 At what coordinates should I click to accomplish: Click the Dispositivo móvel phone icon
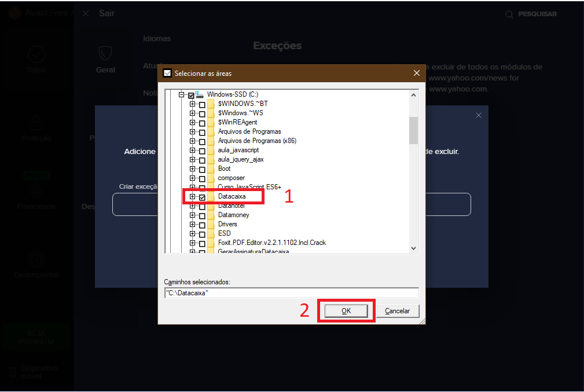tap(13, 372)
